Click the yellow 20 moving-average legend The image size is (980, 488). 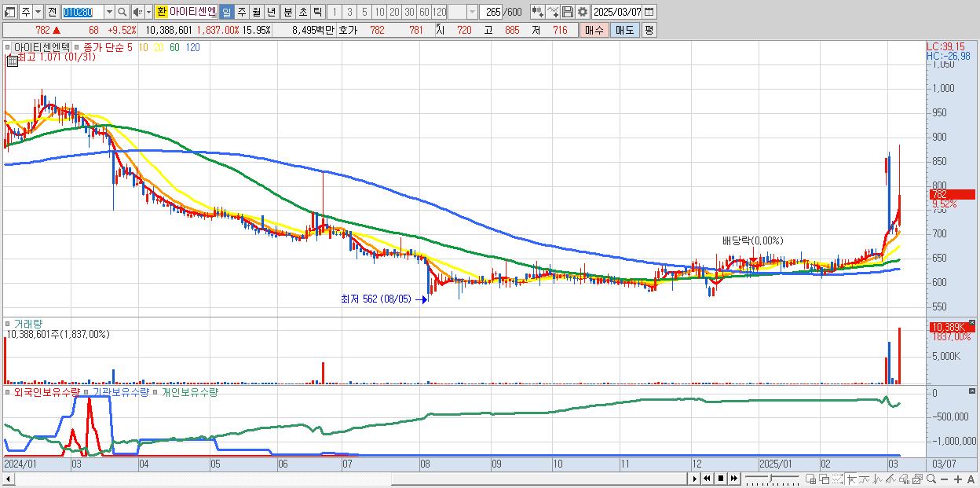159,47
